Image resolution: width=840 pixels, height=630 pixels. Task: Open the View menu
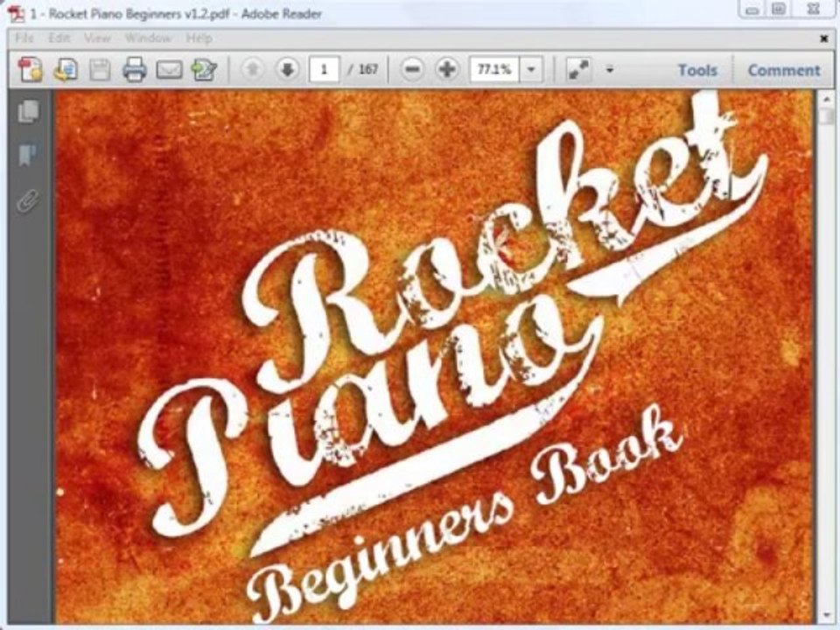[97, 38]
